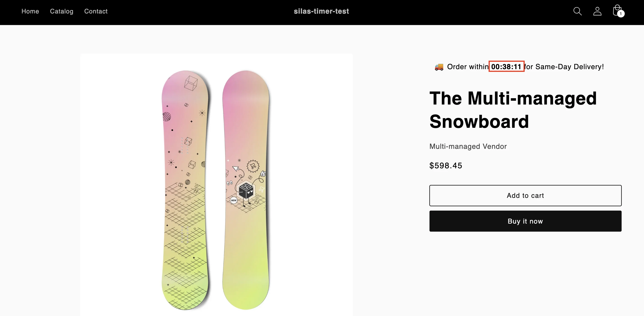Click the Buy it now button
This screenshot has width=644, height=316.
[x=525, y=221]
